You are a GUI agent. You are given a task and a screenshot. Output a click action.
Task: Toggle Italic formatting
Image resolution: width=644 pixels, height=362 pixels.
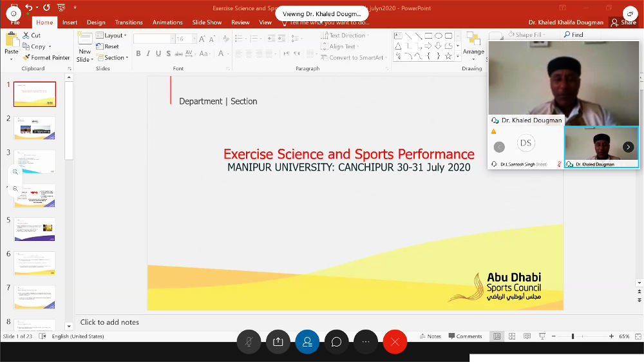pos(148,53)
